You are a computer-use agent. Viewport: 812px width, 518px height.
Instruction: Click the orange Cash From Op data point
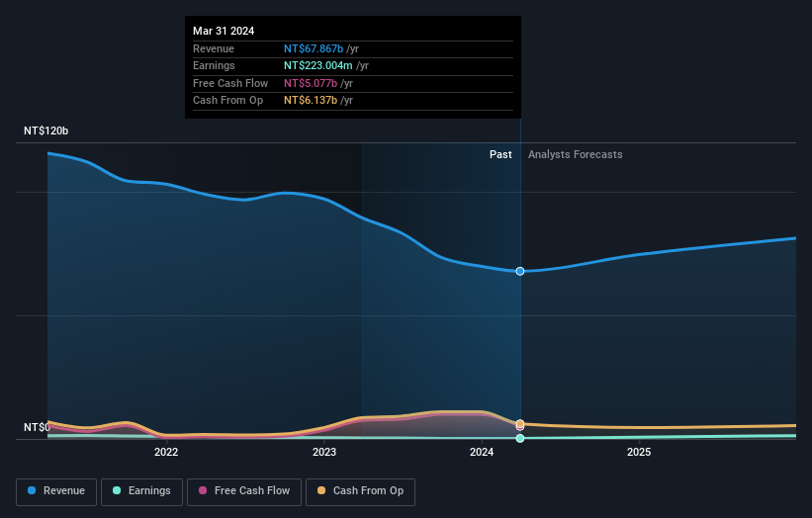pyautogui.click(x=520, y=423)
